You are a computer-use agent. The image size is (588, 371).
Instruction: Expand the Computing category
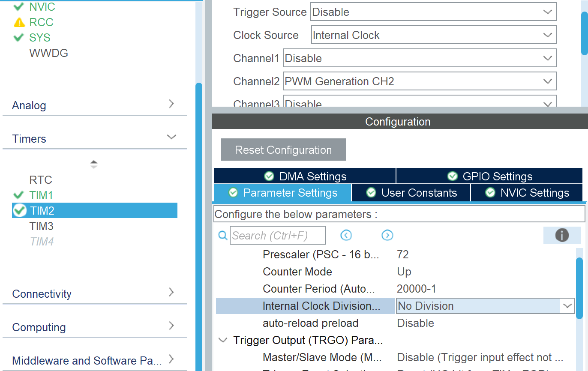pyautogui.click(x=171, y=326)
